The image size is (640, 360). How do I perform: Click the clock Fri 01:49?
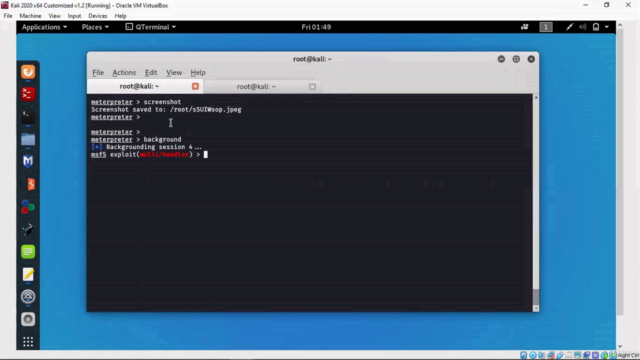(x=316, y=27)
